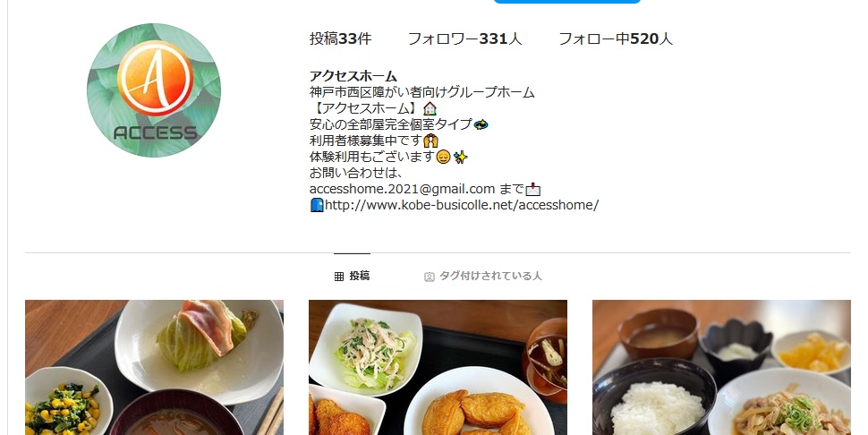Click the raised hands emoji after 利用者様募集中です
This screenshot has height=435, width=868.
click(430, 141)
